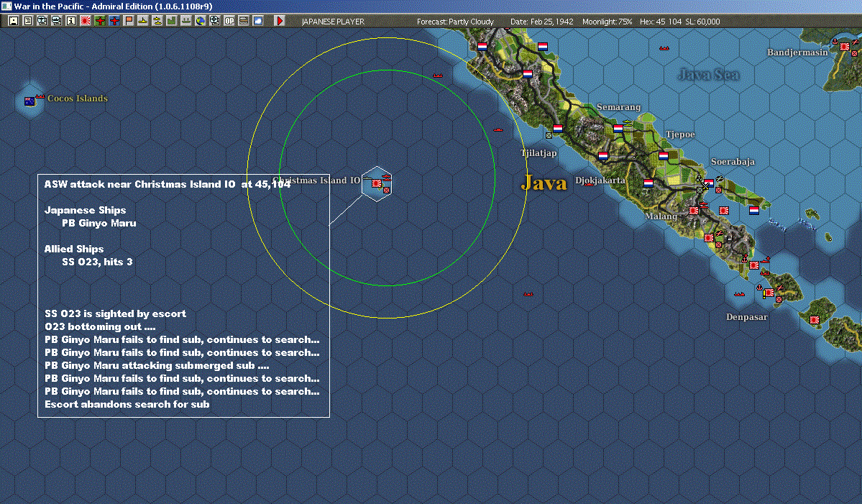This screenshot has height=504, width=862.
Task: Select the Dutch flag base at Soerabaja
Action: tap(709, 183)
